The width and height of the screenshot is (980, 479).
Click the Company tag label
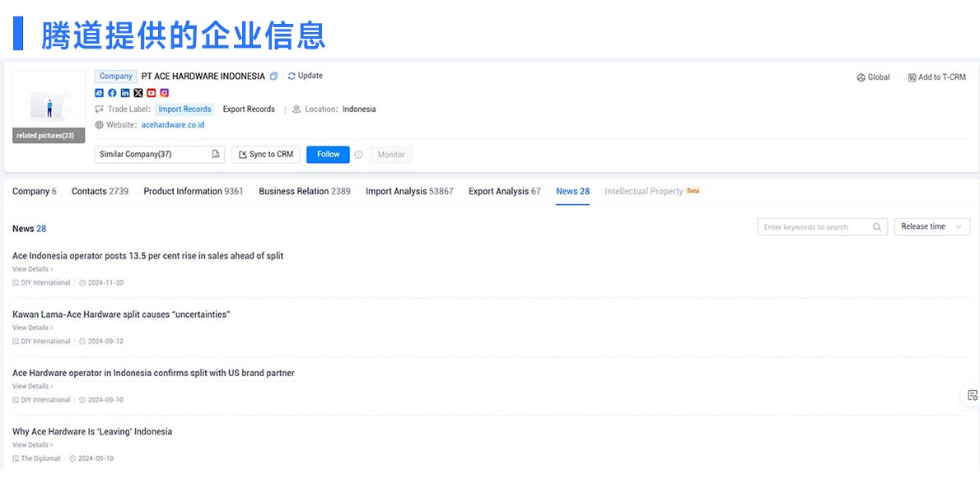click(115, 77)
